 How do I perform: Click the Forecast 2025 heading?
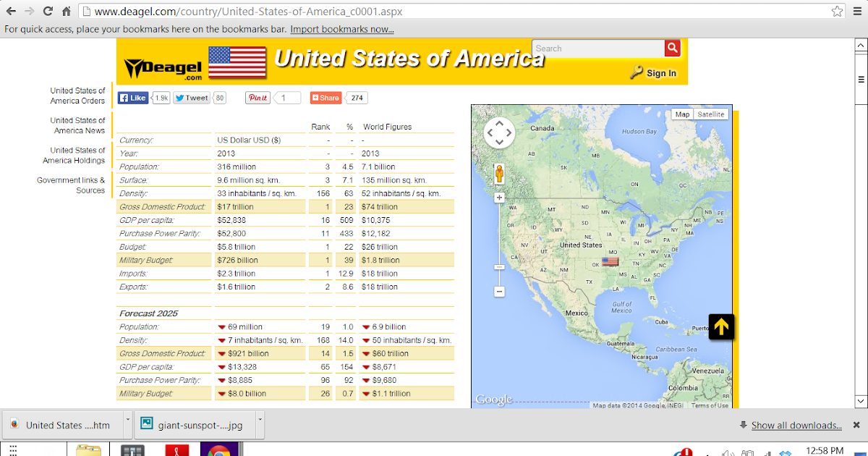(148, 313)
